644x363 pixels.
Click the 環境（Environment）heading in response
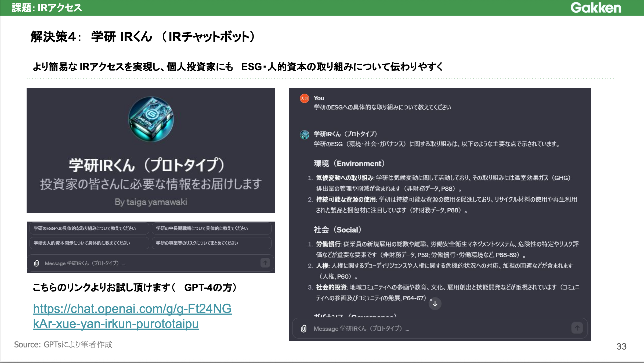(349, 163)
